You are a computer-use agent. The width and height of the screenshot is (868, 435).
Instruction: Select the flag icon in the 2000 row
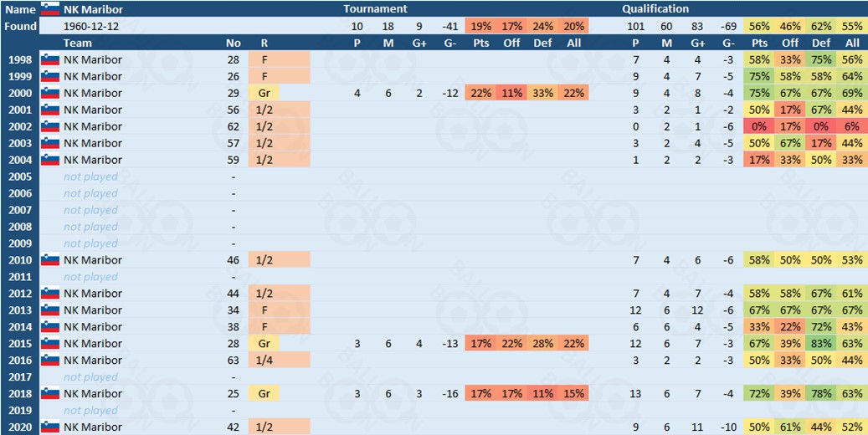click(x=50, y=93)
